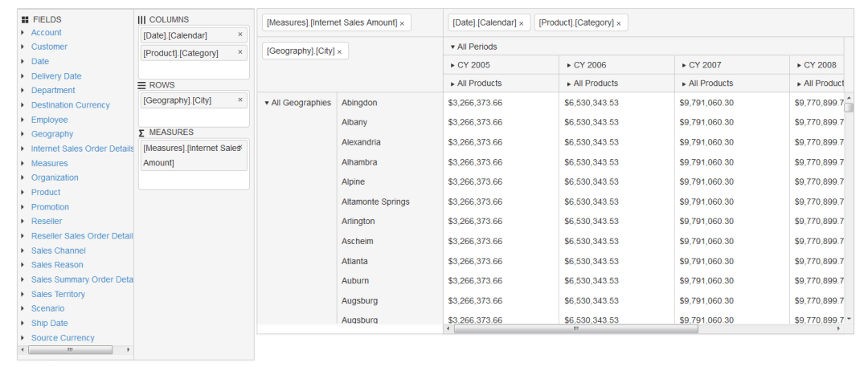Remove [Product].[Category] from the Columns panel
This screenshot has width=868, height=367.
coord(240,53)
